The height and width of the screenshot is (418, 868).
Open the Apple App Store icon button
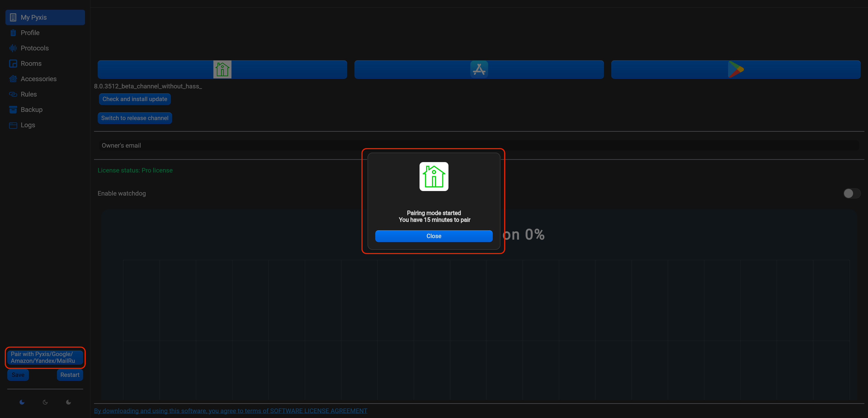(x=479, y=69)
